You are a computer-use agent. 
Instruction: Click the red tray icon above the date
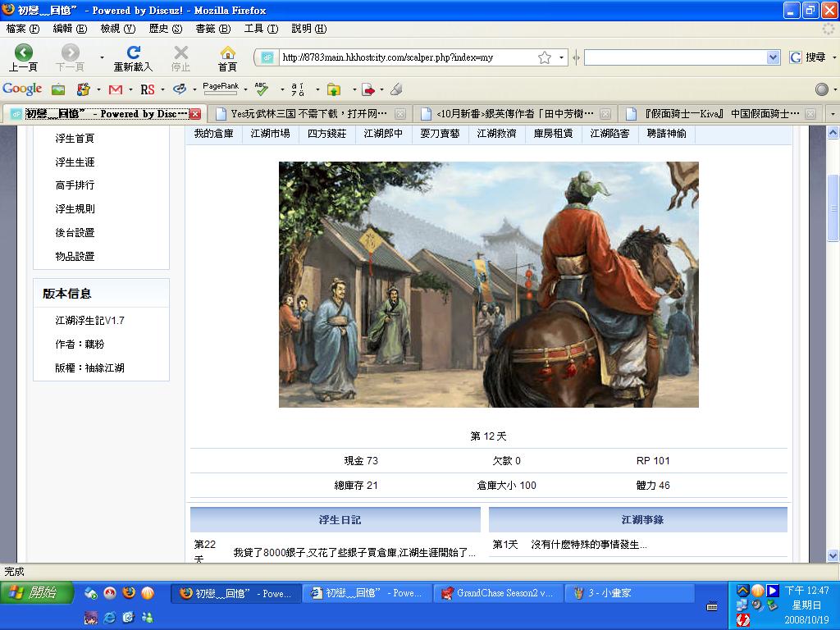(743, 620)
